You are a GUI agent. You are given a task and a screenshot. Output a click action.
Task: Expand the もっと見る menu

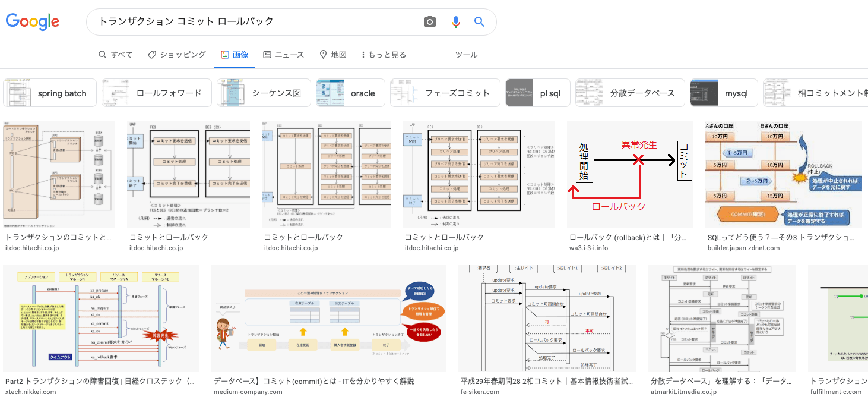[x=384, y=55]
